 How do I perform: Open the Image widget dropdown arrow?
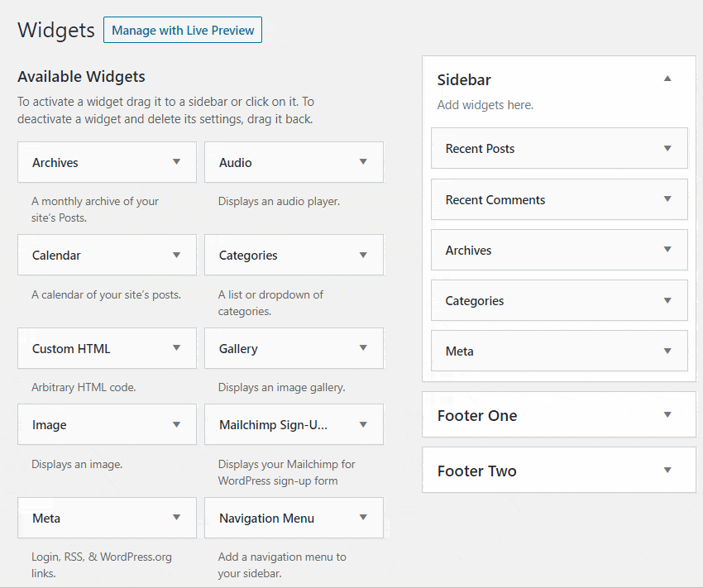pos(177,424)
